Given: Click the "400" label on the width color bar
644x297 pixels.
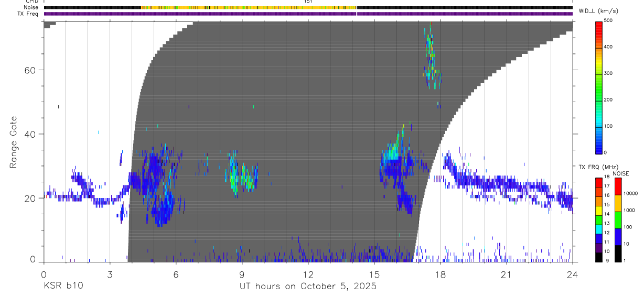Looking at the screenshot, I should 608,47.
